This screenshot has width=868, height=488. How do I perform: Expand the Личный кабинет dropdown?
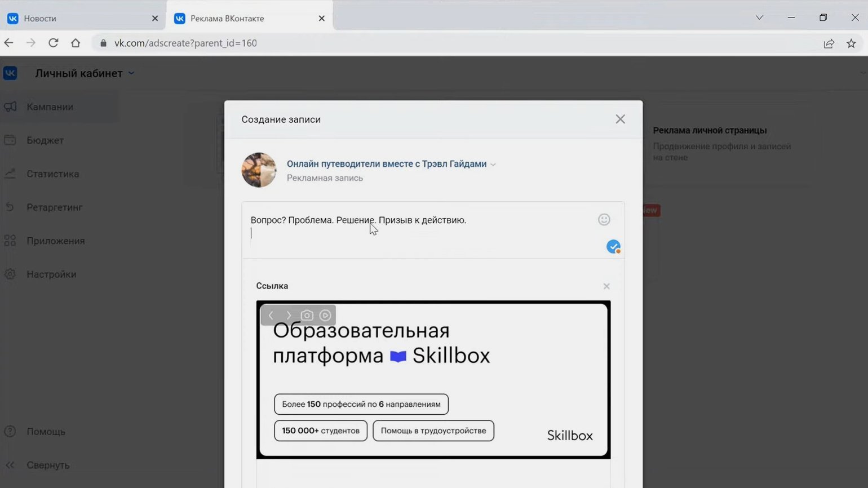[131, 73]
